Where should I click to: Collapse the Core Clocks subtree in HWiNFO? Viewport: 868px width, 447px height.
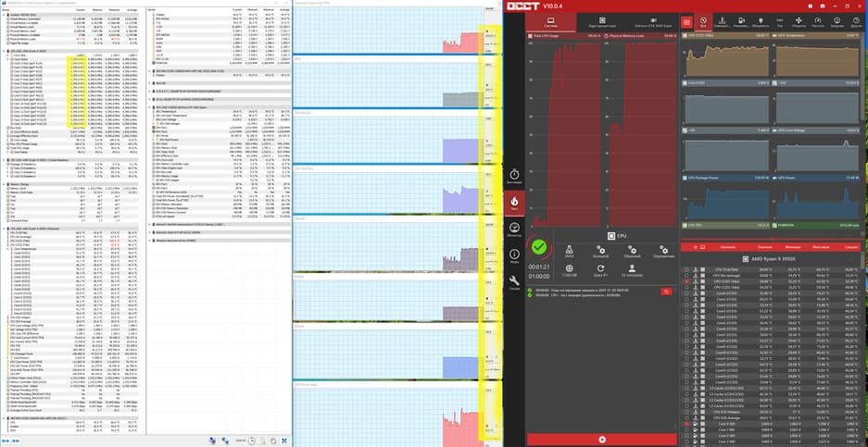coord(6,59)
